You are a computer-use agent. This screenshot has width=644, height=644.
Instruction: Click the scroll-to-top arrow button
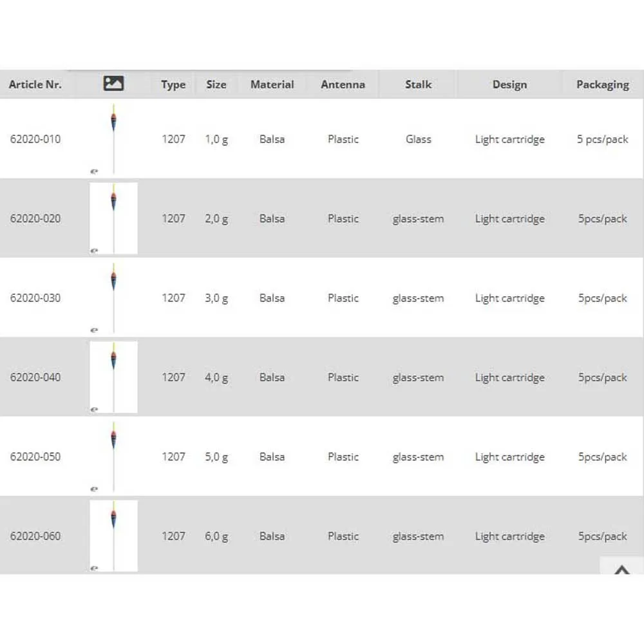click(x=621, y=569)
